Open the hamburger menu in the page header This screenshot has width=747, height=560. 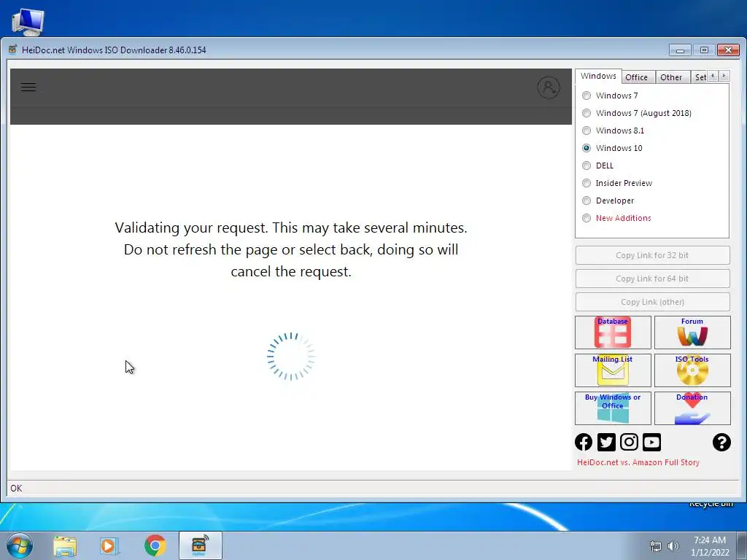[28, 87]
